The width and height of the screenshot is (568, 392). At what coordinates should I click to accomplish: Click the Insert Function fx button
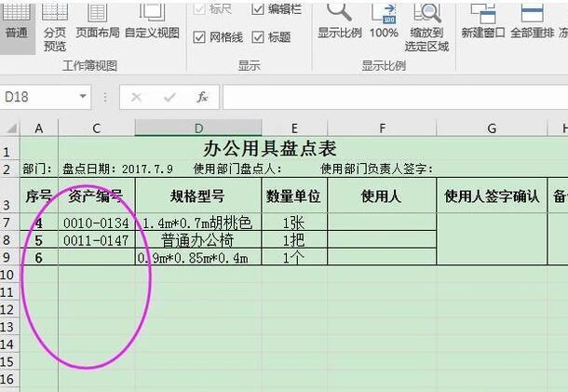[202, 97]
